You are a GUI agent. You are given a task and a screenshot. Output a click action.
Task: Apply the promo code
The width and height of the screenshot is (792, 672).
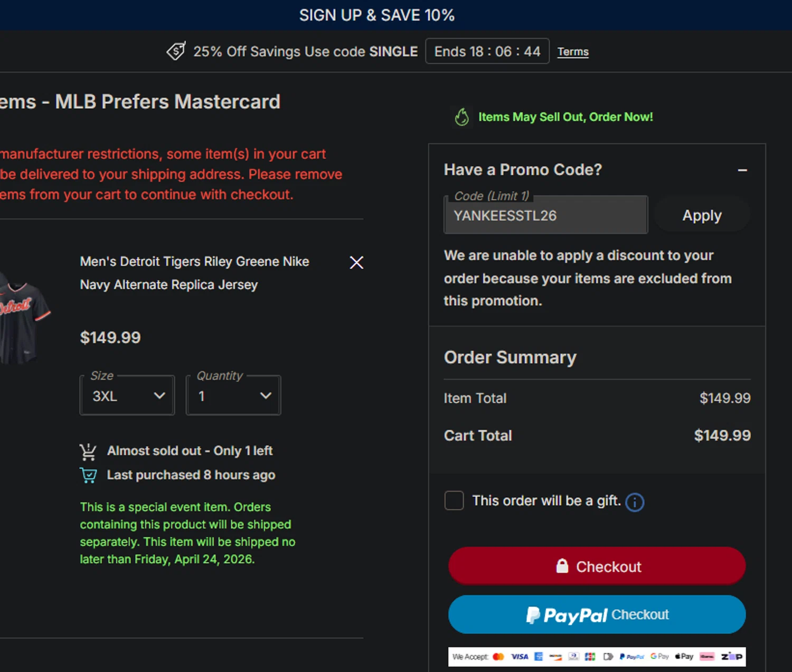(702, 215)
